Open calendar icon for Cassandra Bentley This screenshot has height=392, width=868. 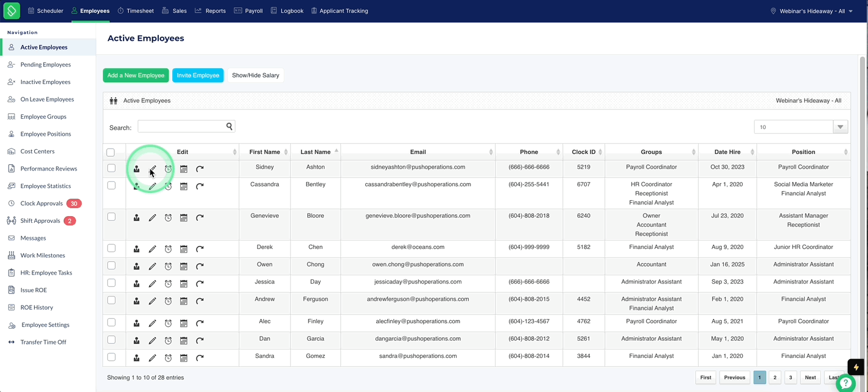click(x=183, y=186)
